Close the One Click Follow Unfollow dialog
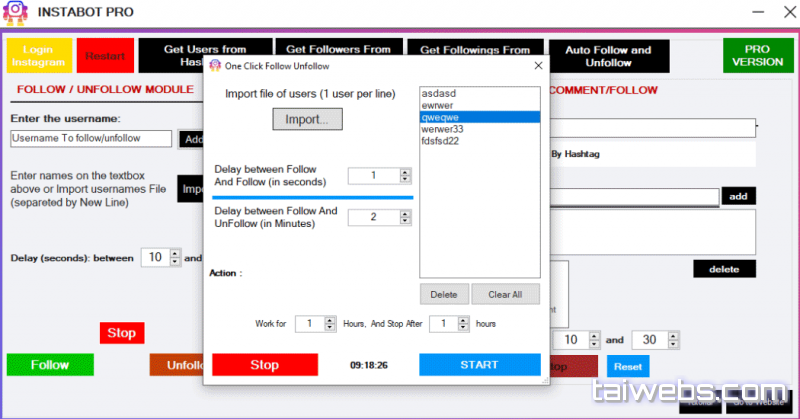 [x=538, y=65]
